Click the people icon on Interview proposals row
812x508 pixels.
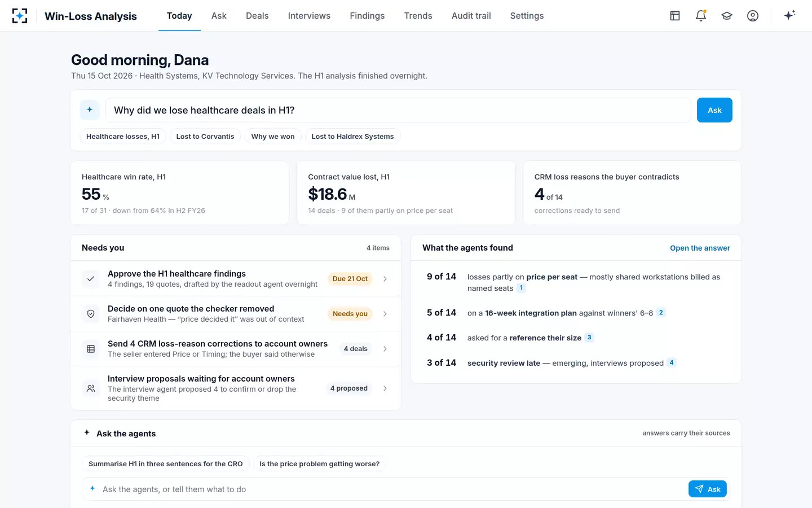pos(91,388)
